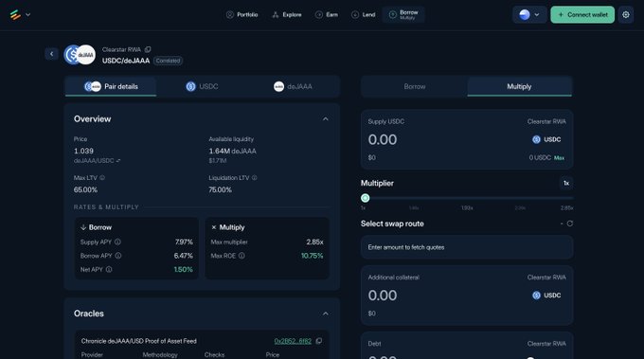The width and height of the screenshot is (644, 359).
Task: Open the Earn menu item
Action: pos(327,15)
